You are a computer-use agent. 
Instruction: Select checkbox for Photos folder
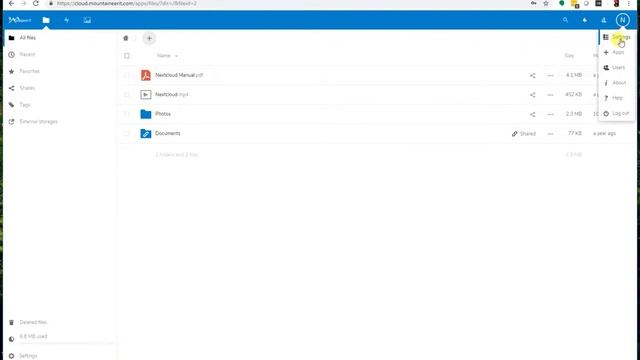(x=127, y=114)
